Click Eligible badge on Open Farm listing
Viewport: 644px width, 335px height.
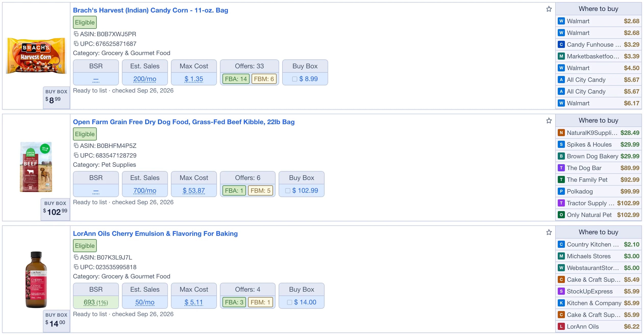point(85,134)
